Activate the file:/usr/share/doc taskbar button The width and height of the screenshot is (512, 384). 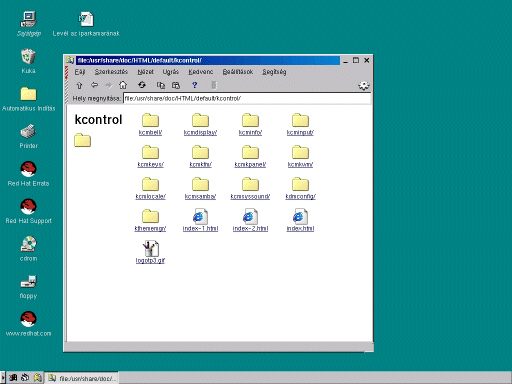click(x=82, y=378)
